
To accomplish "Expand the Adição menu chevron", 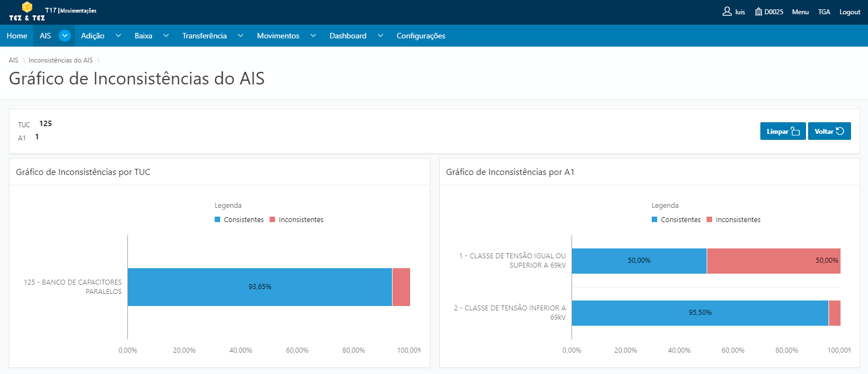I will (118, 36).
